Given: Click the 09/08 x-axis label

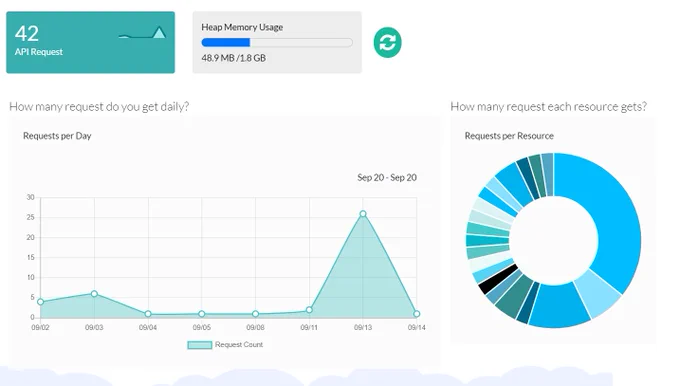Looking at the screenshot, I should pyautogui.click(x=255, y=327).
